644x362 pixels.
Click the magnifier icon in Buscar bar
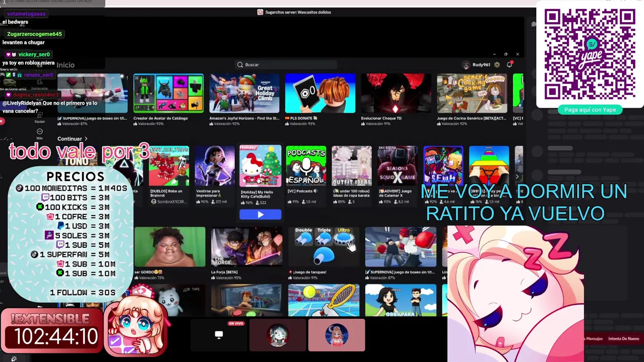240,65
